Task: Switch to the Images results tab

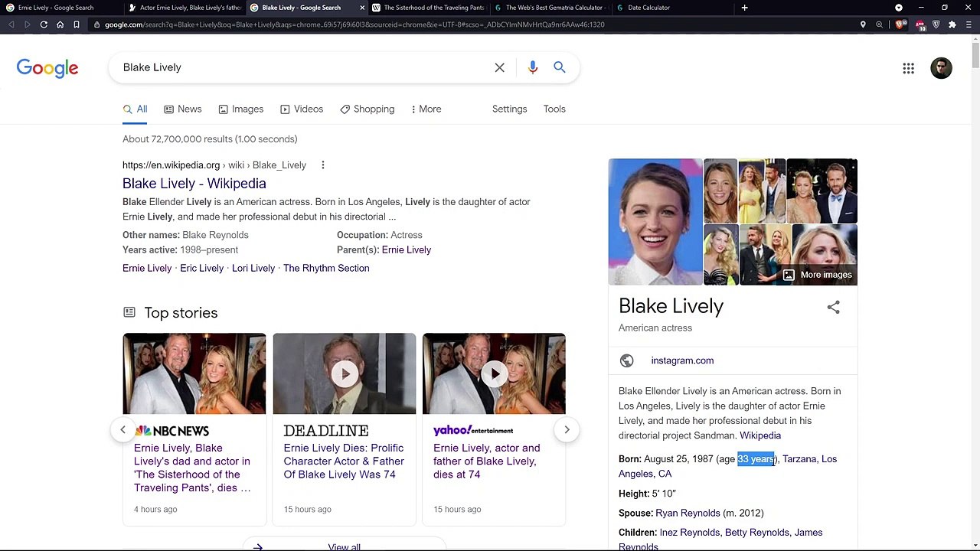Action: (x=240, y=109)
